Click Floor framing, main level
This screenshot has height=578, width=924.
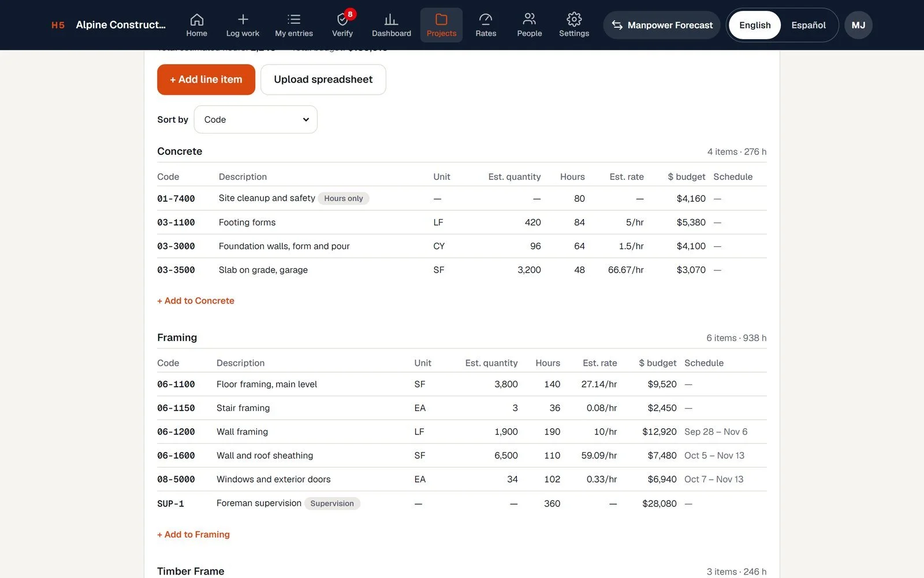pos(267,384)
